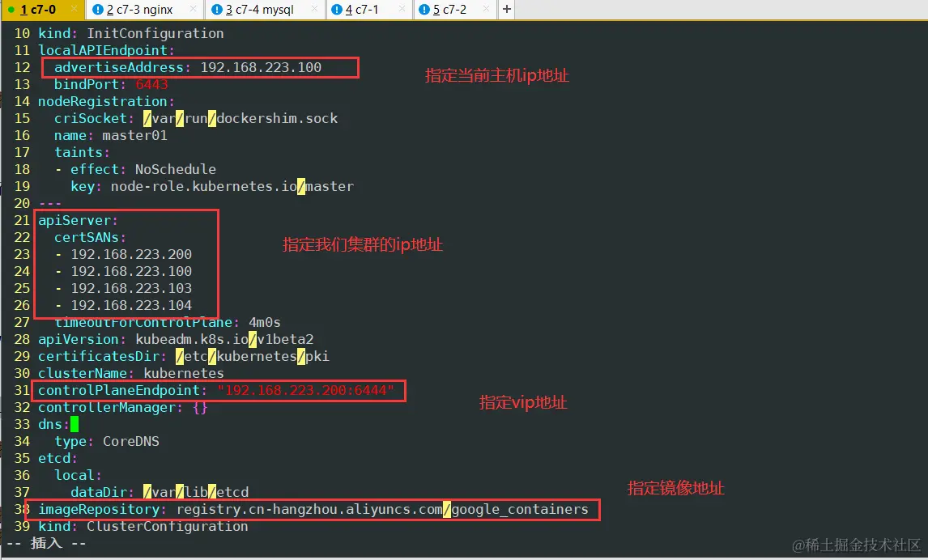Click the criSocket dockershim.sock path
The width and height of the screenshot is (928, 560).
[x=241, y=119]
